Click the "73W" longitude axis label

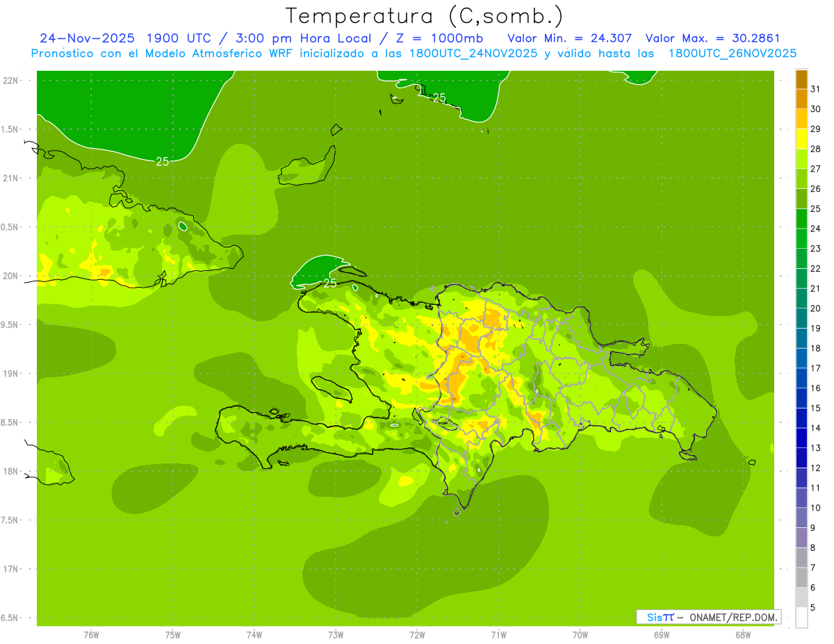click(x=336, y=635)
